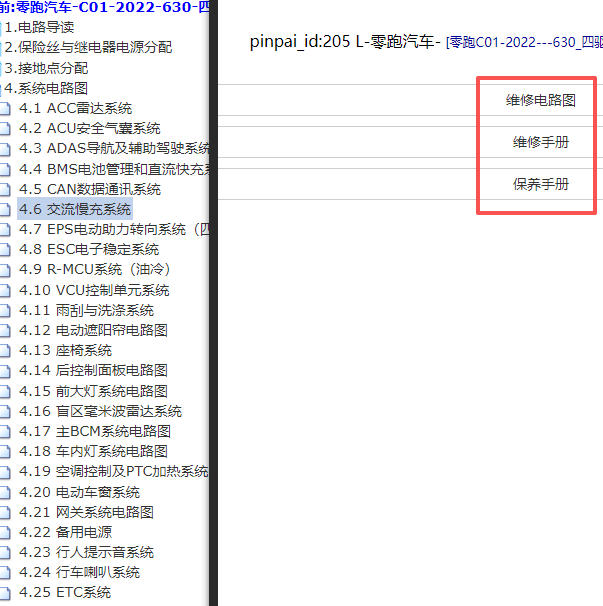Select 4.14 后控制面板电路图
Viewport: 603px width, 606px height.
tap(93, 370)
